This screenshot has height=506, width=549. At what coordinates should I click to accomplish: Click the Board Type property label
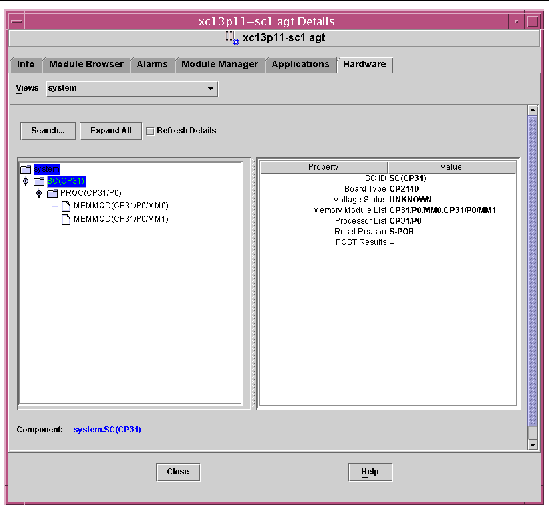click(x=365, y=189)
